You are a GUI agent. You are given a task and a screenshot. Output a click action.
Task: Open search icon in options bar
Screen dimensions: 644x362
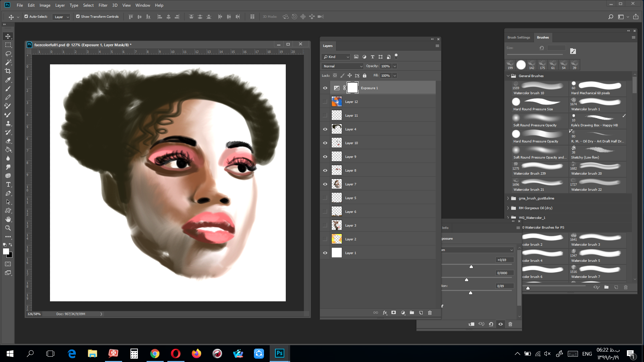[610, 17]
